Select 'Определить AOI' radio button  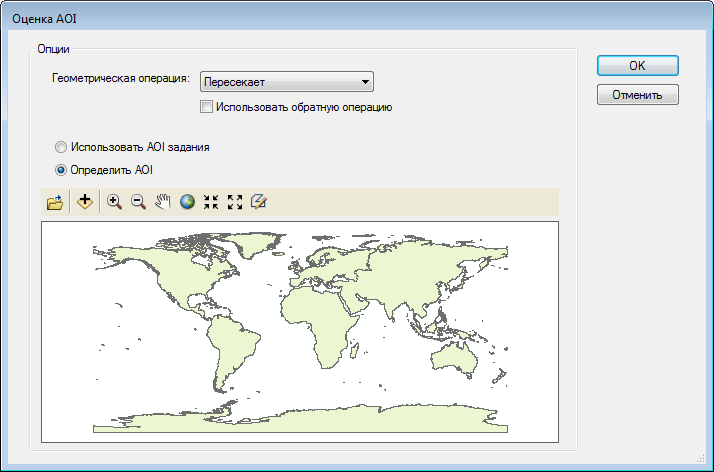click(x=62, y=169)
